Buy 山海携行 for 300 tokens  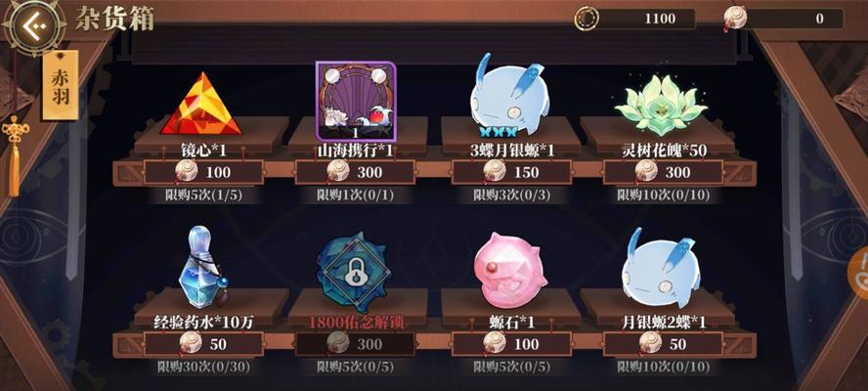click(355, 172)
